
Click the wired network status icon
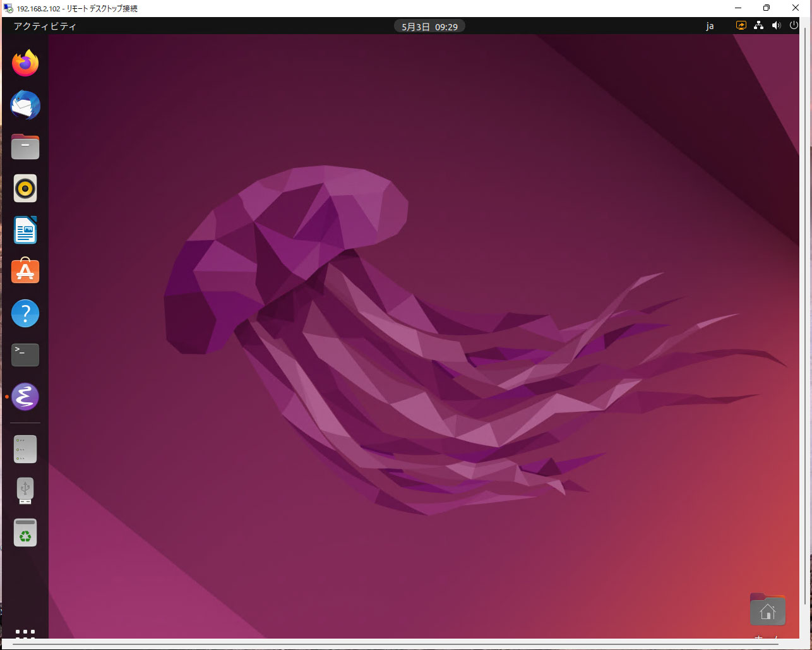(759, 26)
